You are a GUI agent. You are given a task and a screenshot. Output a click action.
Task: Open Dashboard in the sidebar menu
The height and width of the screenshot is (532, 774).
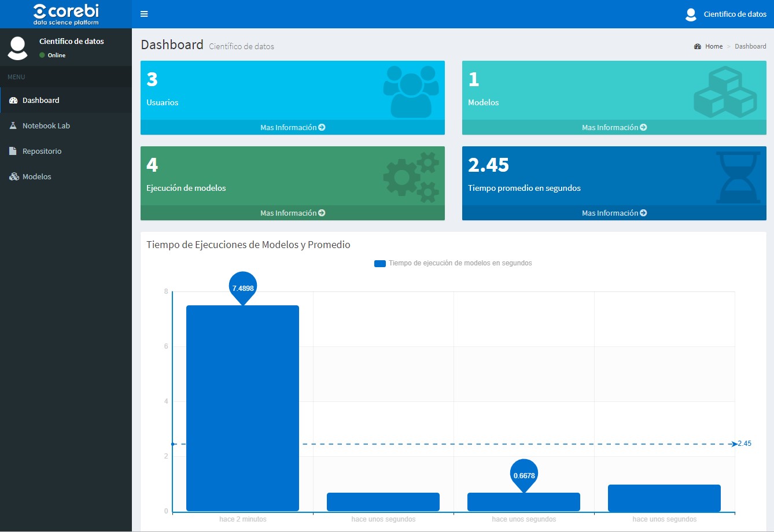[66, 100]
